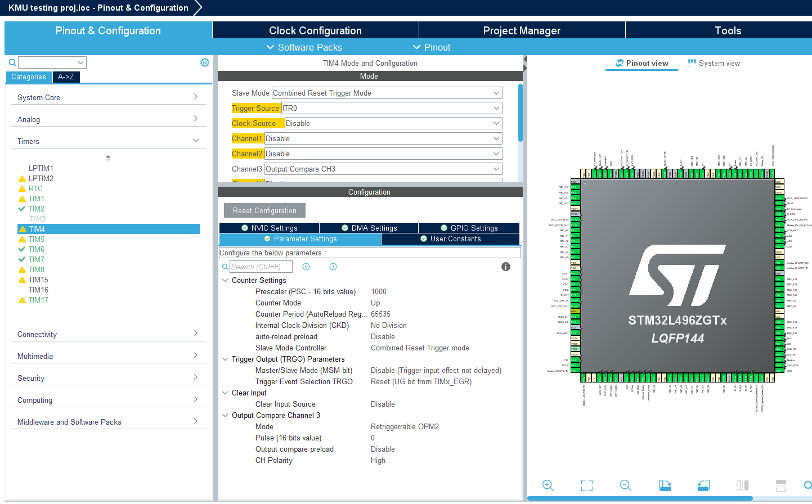Go to next search result arrow
Screen dimensions: 812x504
point(333,267)
